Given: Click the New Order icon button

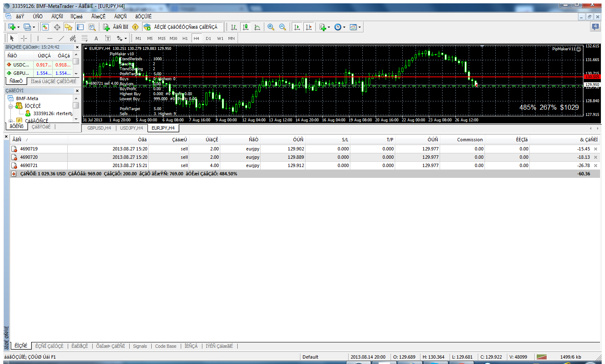Looking at the screenshot, I should pos(116,27).
